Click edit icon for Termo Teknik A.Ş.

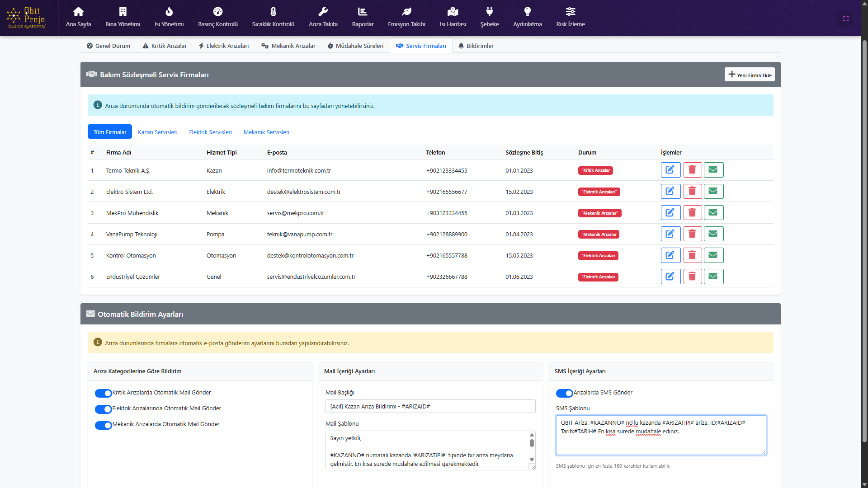[x=670, y=170]
